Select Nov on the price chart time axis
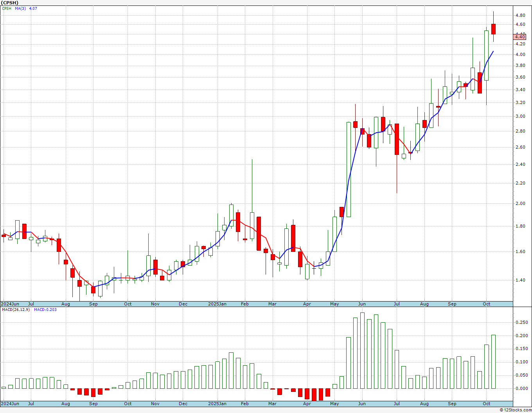 point(155,304)
